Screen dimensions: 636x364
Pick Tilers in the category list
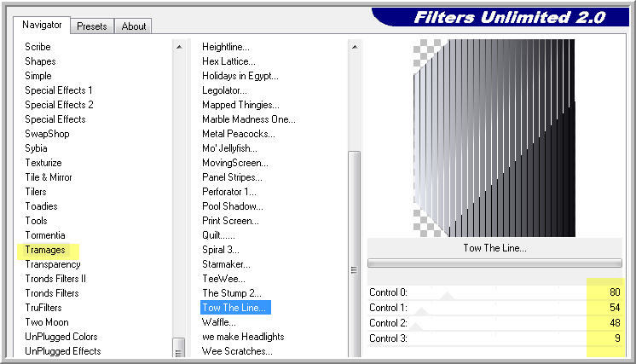[x=36, y=192]
